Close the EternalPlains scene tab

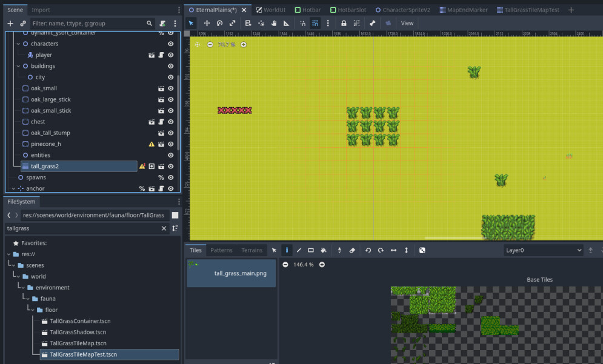[x=244, y=10]
